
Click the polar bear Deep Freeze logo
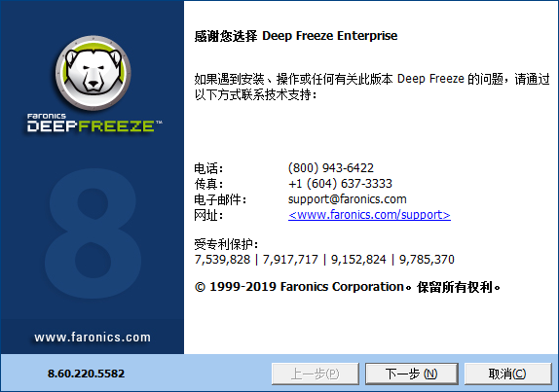93,73
